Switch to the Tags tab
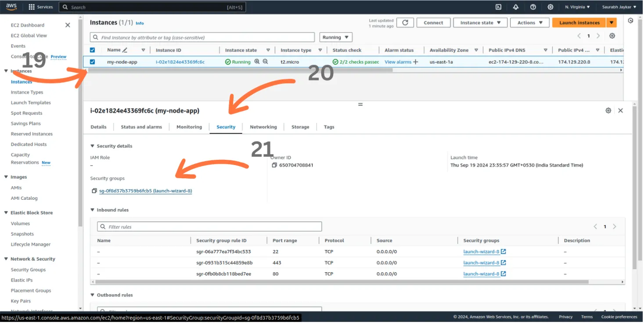 pyautogui.click(x=329, y=127)
